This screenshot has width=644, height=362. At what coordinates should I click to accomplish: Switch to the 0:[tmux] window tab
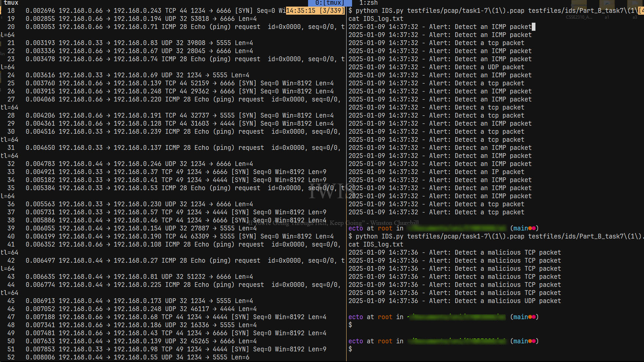(329, 3)
